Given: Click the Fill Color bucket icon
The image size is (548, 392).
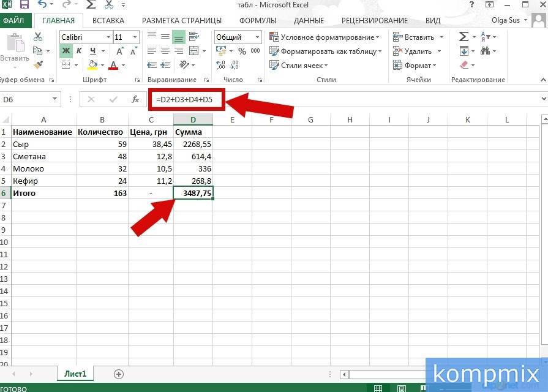Looking at the screenshot, I should (92, 64).
